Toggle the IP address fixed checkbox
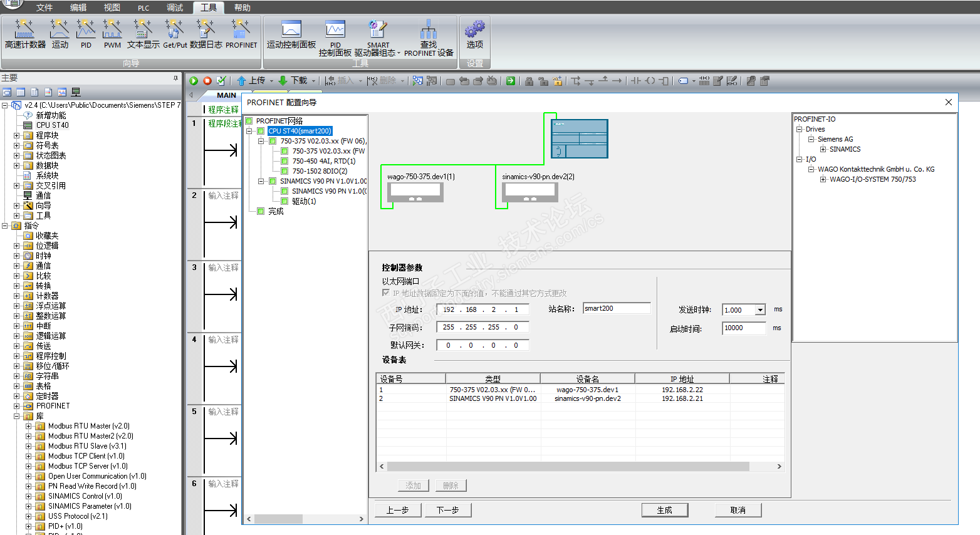Image resolution: width=980 pixels, height=535 pixels. 386,293
